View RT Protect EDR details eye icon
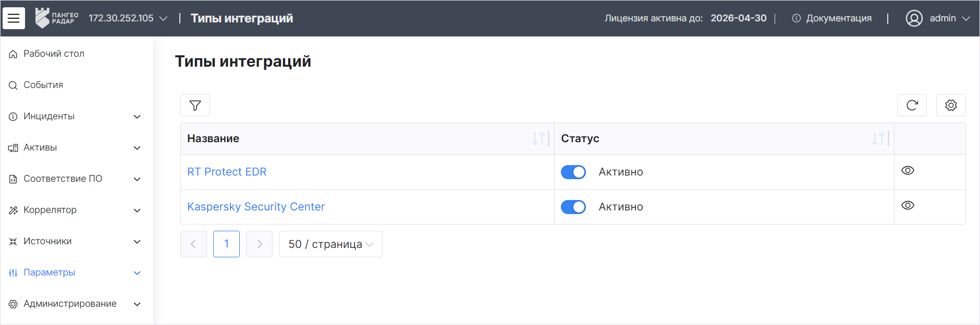 [x=908, y=171]
